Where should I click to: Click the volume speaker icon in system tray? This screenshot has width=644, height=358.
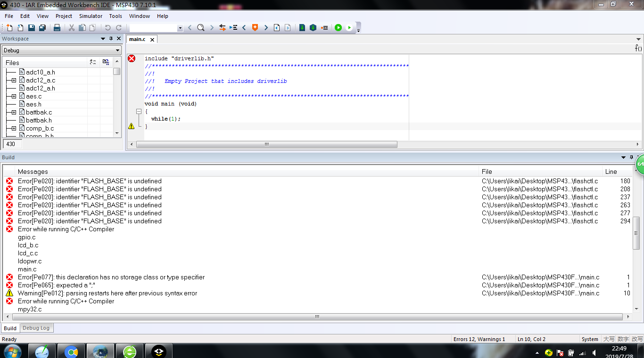593,352
